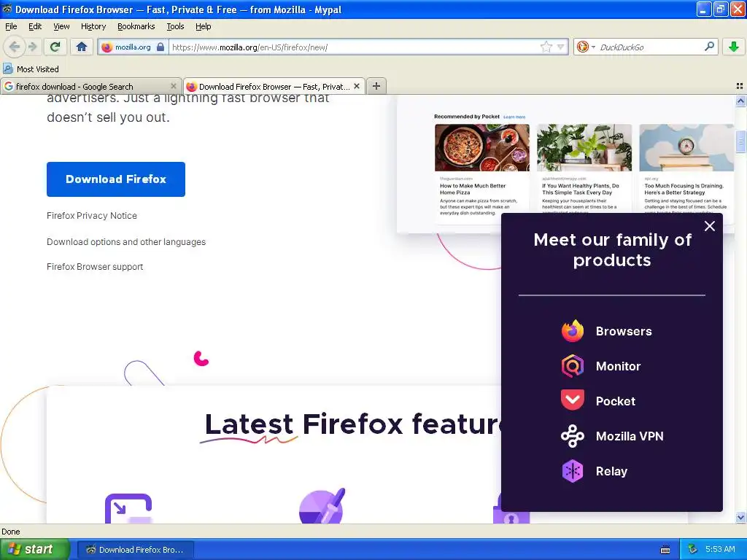Open the Windows start menu
Image resolution: width=747 pixels, height=560 pixels.
coord(35,550)
